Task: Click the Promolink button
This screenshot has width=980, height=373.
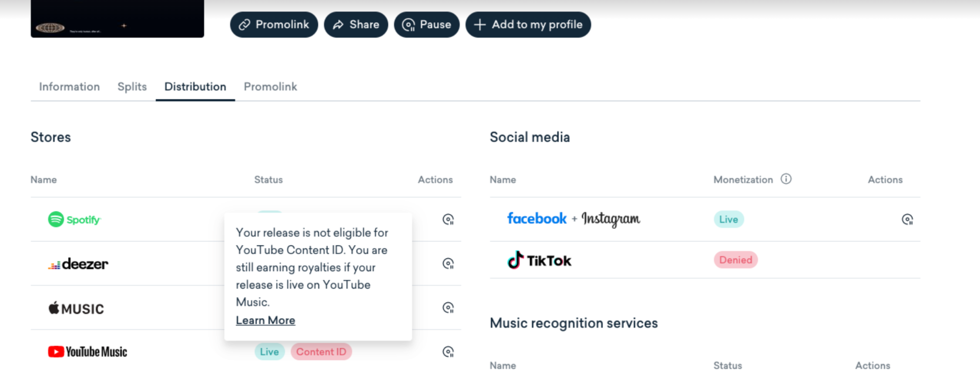Action: (274, 24)
